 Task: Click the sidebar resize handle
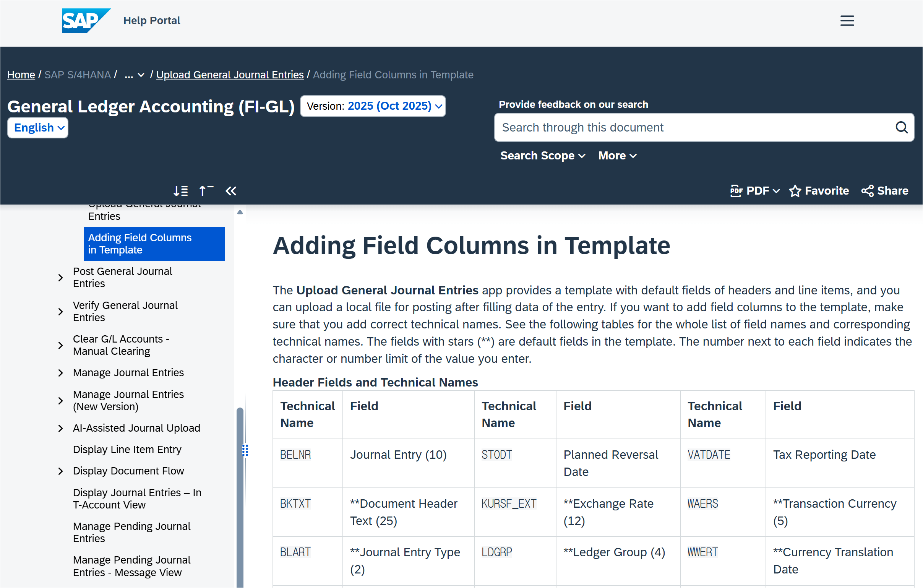[245, 450]
